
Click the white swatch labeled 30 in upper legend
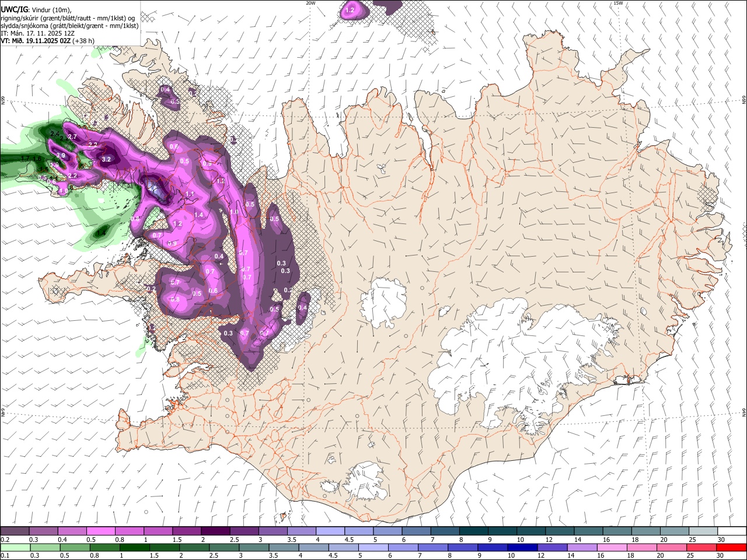pyautogui.click(x=732, y=531)
